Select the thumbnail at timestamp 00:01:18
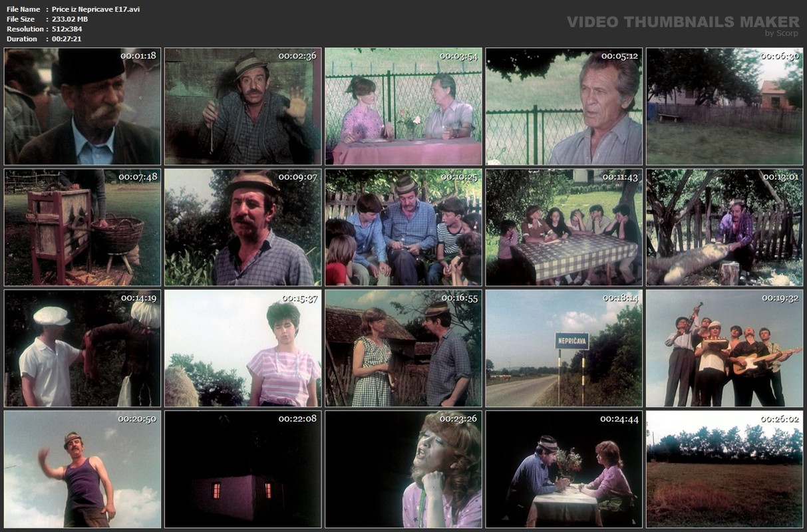The width and height of the screenshot is (807, 532). [x=82, y=106]
